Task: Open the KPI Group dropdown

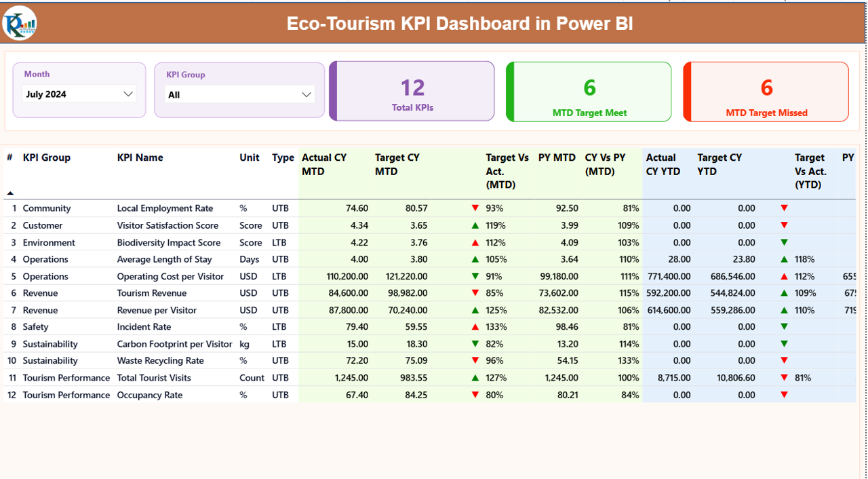Action: point(239,94)
